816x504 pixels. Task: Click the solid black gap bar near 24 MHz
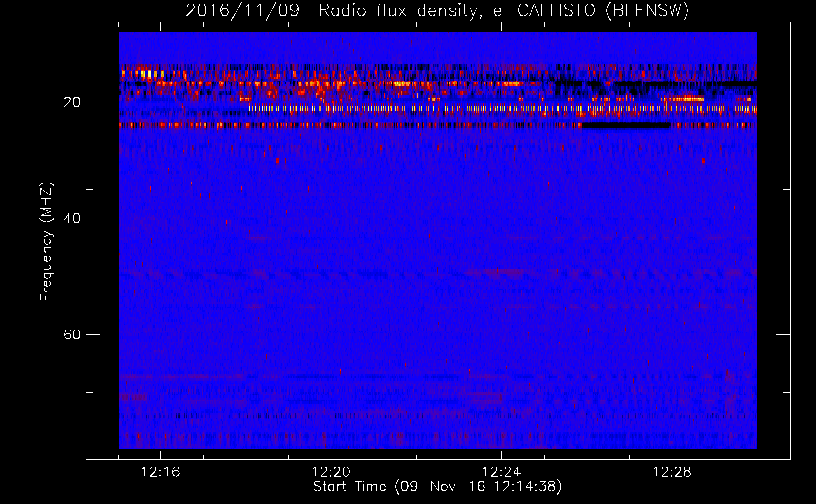(626, 125)
